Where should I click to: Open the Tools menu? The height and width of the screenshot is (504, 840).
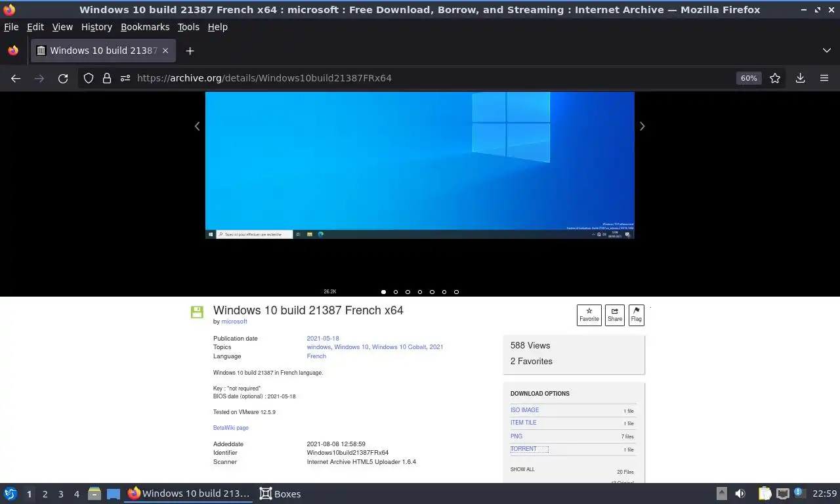(188, 27)
